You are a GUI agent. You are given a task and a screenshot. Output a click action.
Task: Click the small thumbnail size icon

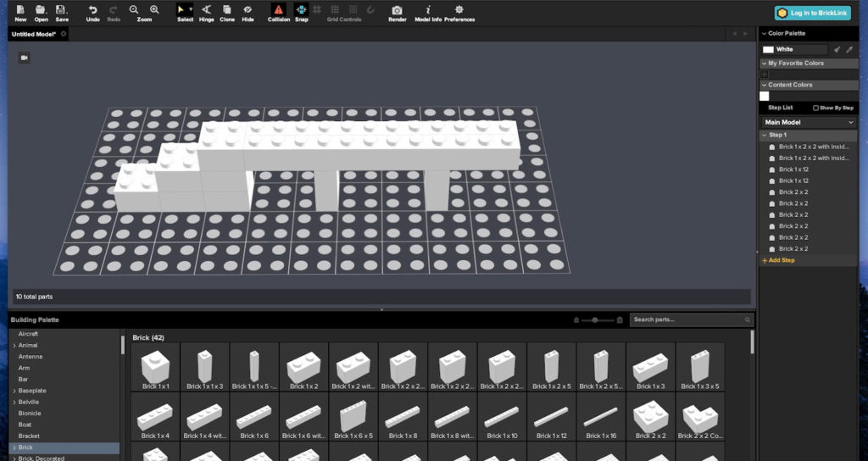576,319
